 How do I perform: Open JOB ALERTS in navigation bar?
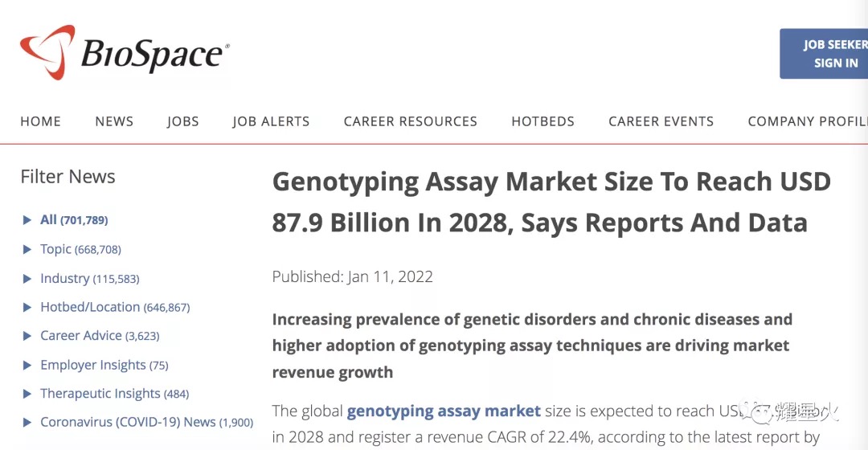[x=271, y=121]
